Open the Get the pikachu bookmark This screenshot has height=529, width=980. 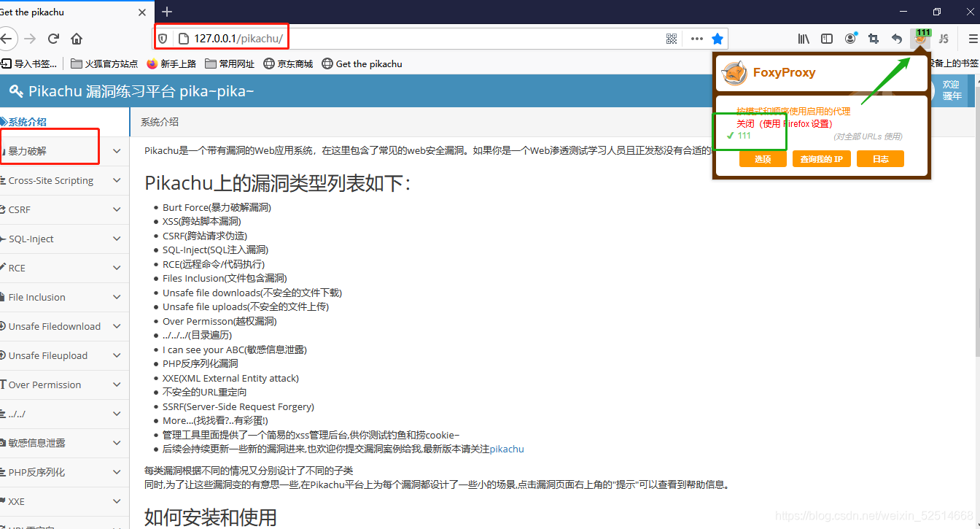[362, 63]
